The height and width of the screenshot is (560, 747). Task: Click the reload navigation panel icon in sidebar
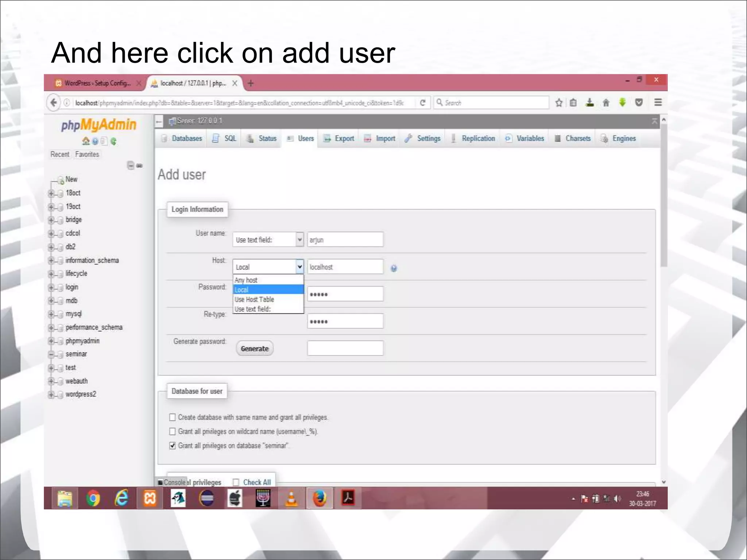pos(113,141)
